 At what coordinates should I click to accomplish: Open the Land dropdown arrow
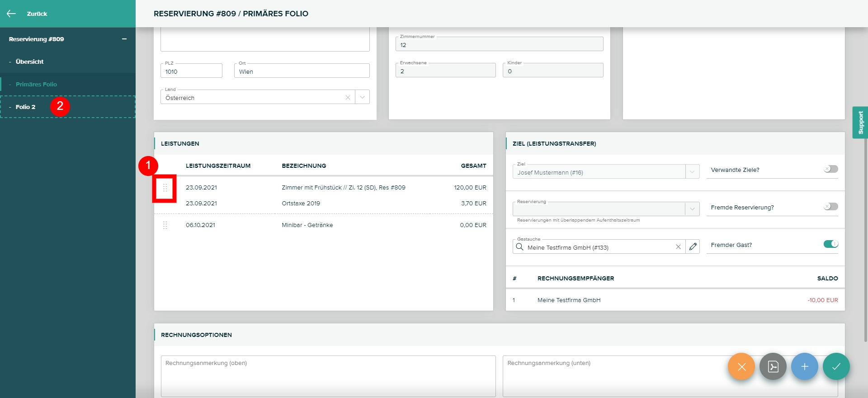click(x=363, y=97)
